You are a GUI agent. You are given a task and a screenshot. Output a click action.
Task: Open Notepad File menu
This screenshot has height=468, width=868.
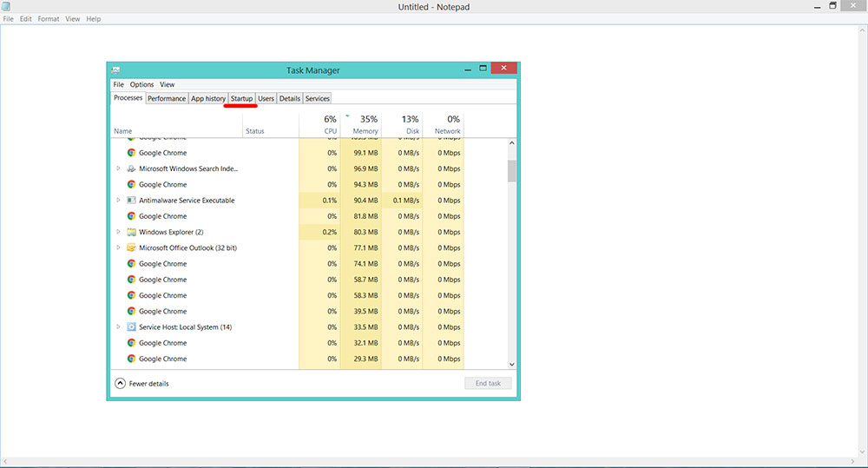(9, 19)
